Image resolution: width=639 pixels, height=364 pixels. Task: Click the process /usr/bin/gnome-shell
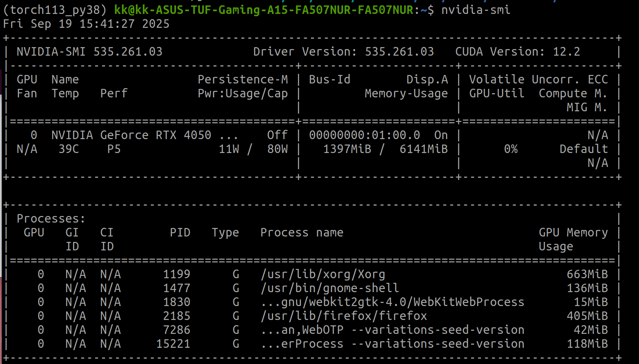(x=330, y=288)
